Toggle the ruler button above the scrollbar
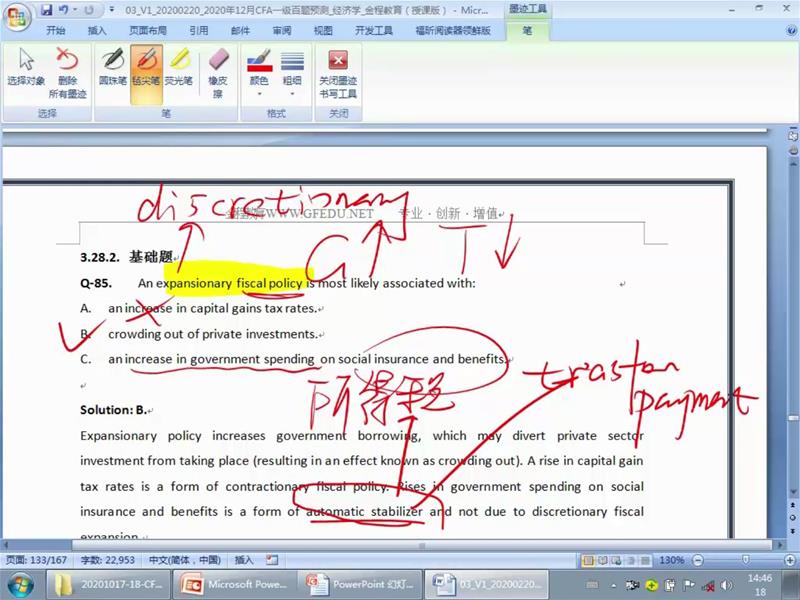800x600 pixels. (792, 136)
